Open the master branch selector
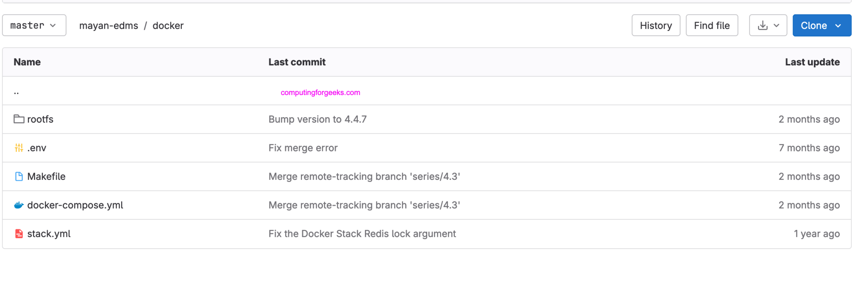 (34, 25)
